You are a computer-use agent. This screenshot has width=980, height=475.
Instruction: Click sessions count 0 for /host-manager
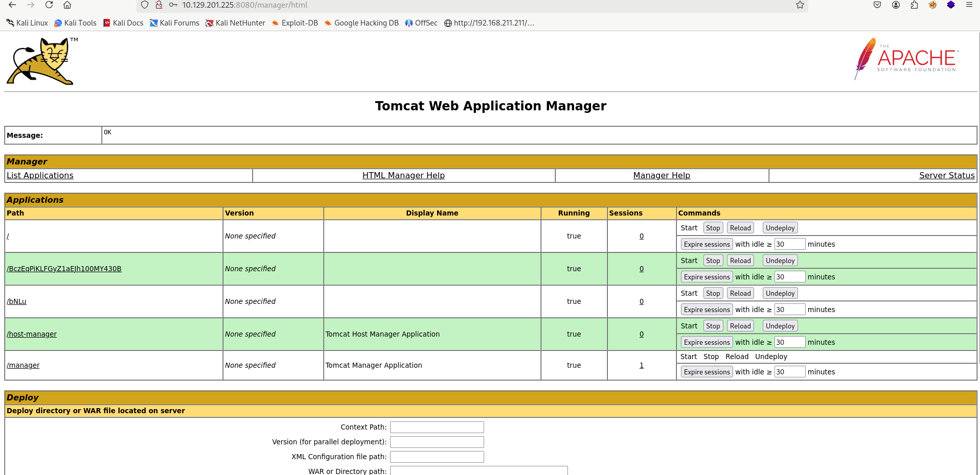pyautogui.click(x=642, y=334)
